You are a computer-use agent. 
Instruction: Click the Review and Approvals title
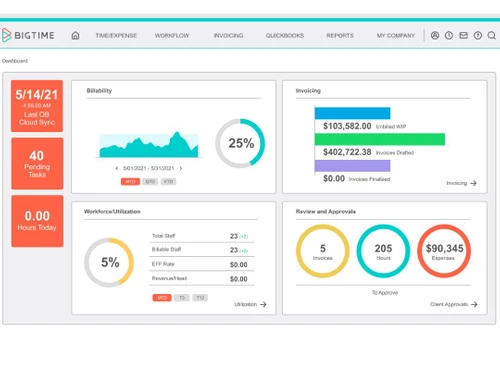pos(326,212)
